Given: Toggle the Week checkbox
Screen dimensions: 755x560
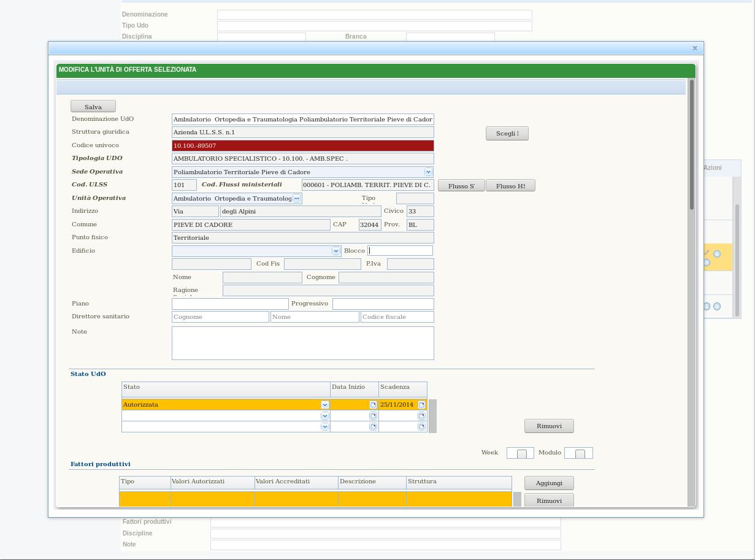Looking at the screenshot, I should [x=521, y=453].
